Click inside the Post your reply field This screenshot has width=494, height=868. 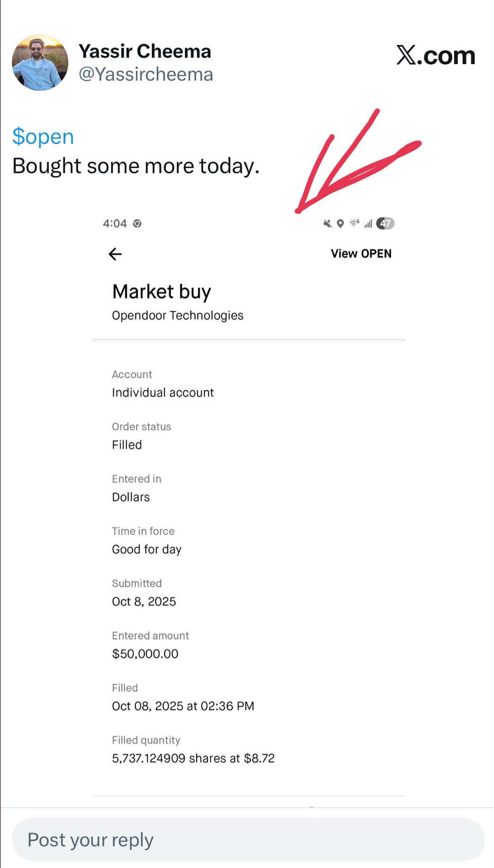tap(248, 840)
